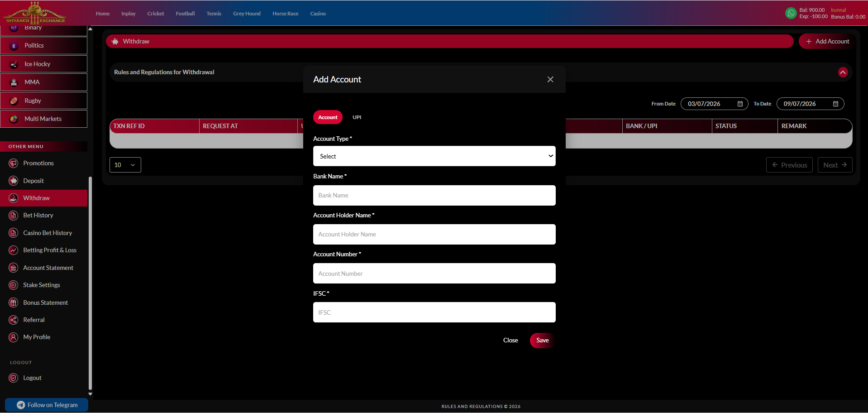Open To Date calendar icon

pos(835,104)
